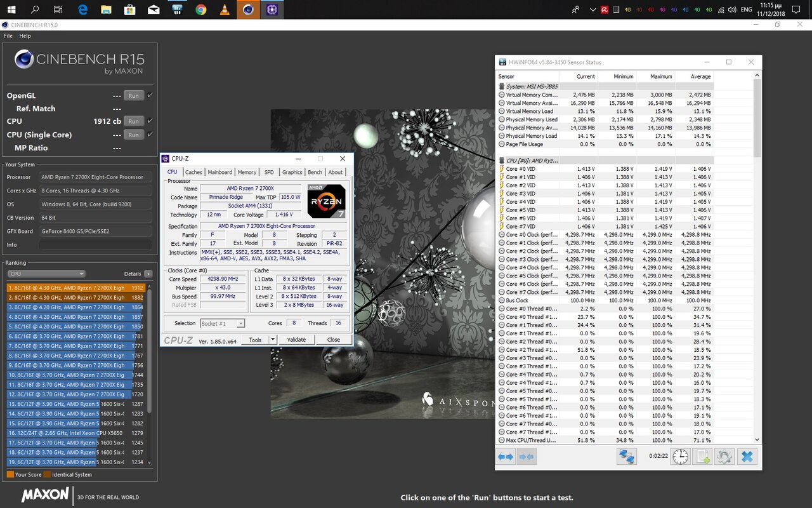This screenshot has height=508, width=812.
Task: Switch to the CPU-Z Memory tab
Action: (247, 172)
